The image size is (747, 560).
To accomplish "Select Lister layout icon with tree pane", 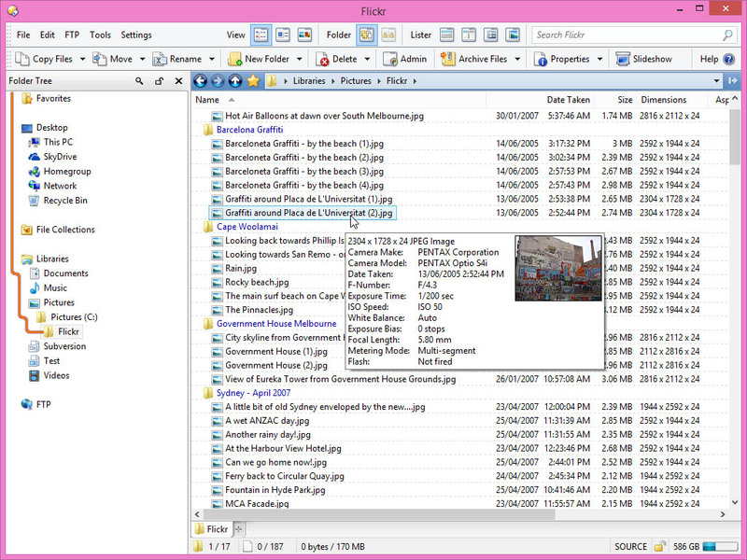I will [490, 35].
